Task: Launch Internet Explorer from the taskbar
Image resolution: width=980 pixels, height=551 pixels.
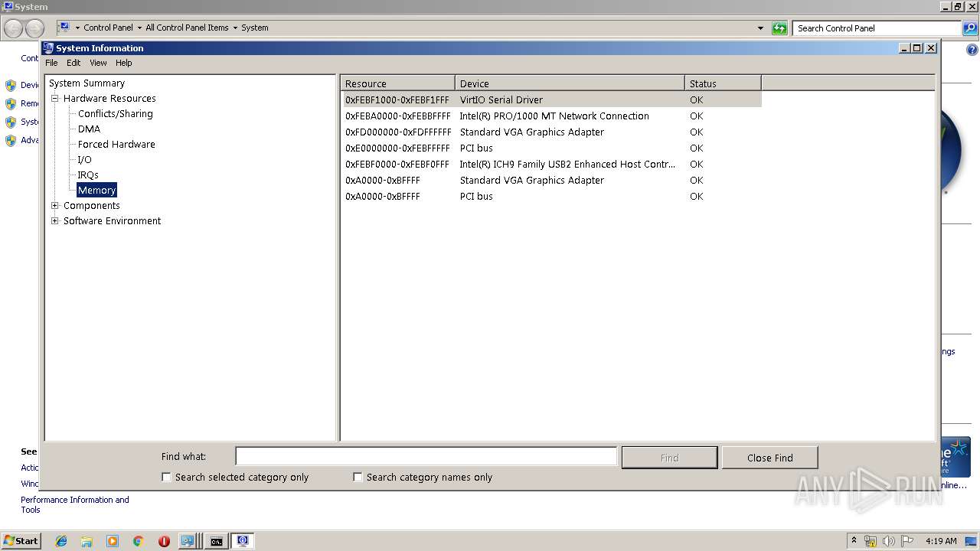Action: coord(61,541)
